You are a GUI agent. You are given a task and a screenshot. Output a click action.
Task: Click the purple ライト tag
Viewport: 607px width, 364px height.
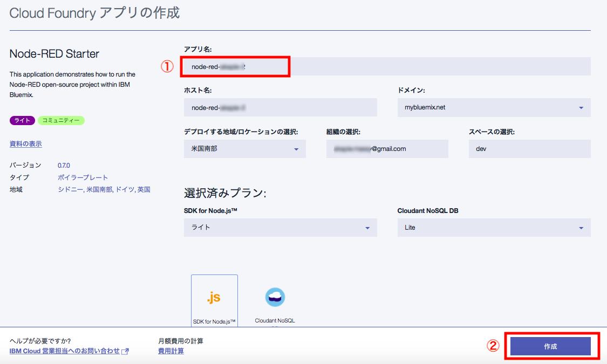[x=22, y=120]
